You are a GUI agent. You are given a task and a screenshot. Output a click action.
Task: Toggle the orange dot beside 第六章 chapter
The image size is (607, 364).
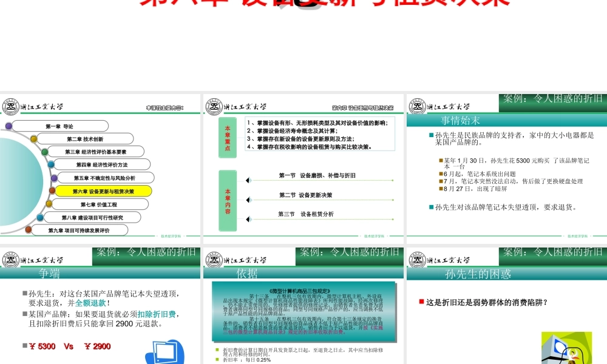point(52,190)
